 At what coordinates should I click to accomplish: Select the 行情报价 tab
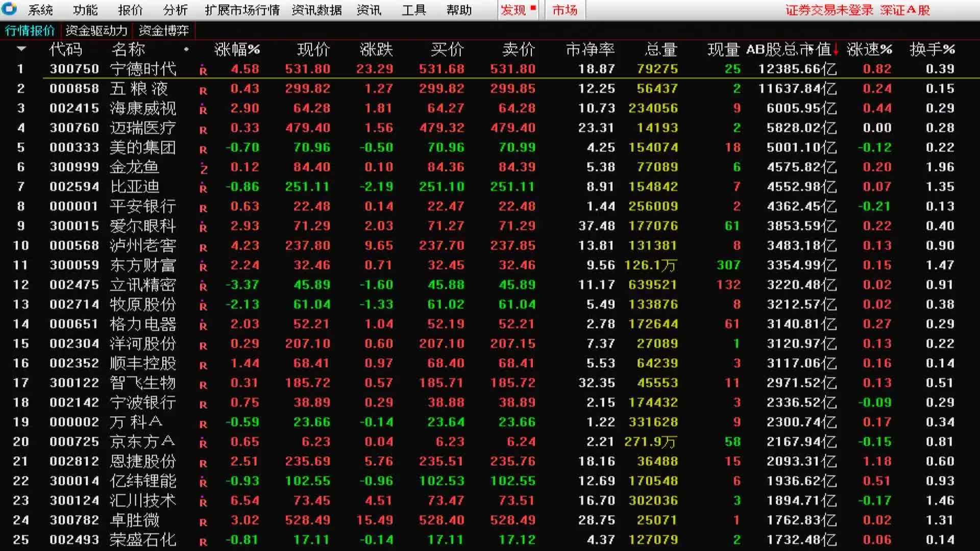pyautogui.click(x=30, y=31)
